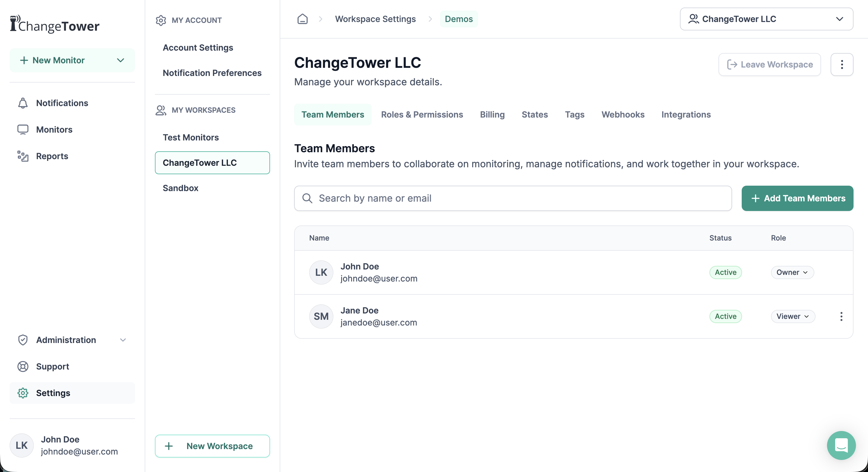
Task: Click the Workspace Settings breadcrumb
Action: click(375, 19)
